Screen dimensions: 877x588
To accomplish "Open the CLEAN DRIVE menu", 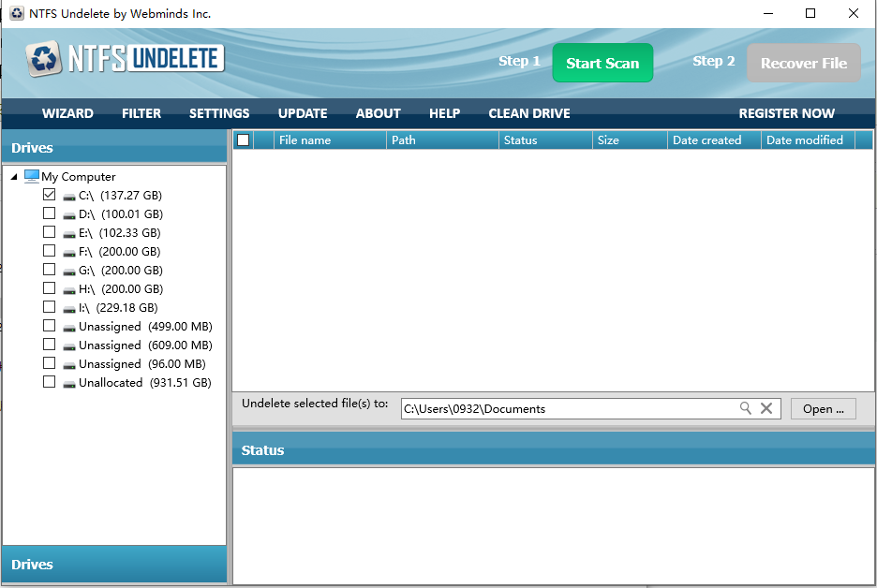I will point(528,113).
